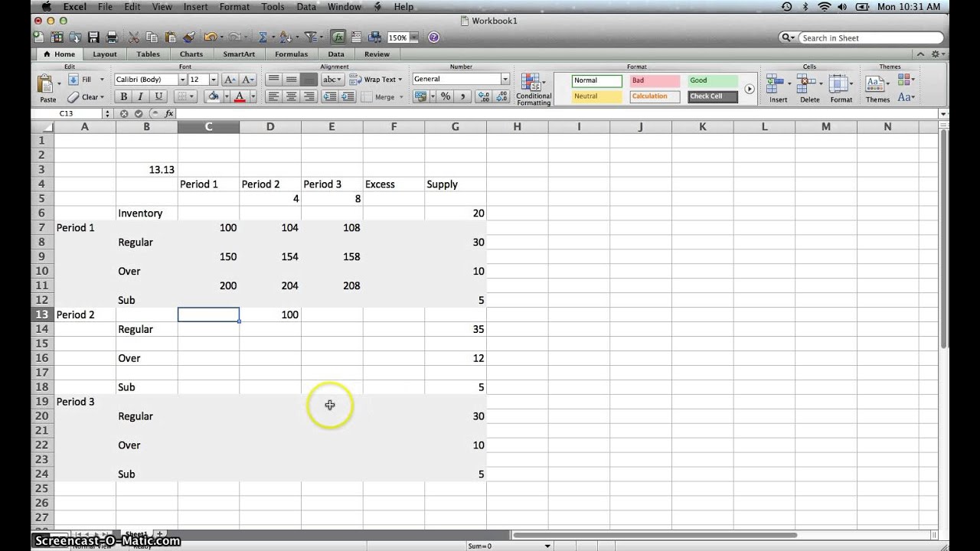The height and width of the screenshot is (551, 980).
Task: Open the Insert menu in menu bar
Action: click(195, 6)
